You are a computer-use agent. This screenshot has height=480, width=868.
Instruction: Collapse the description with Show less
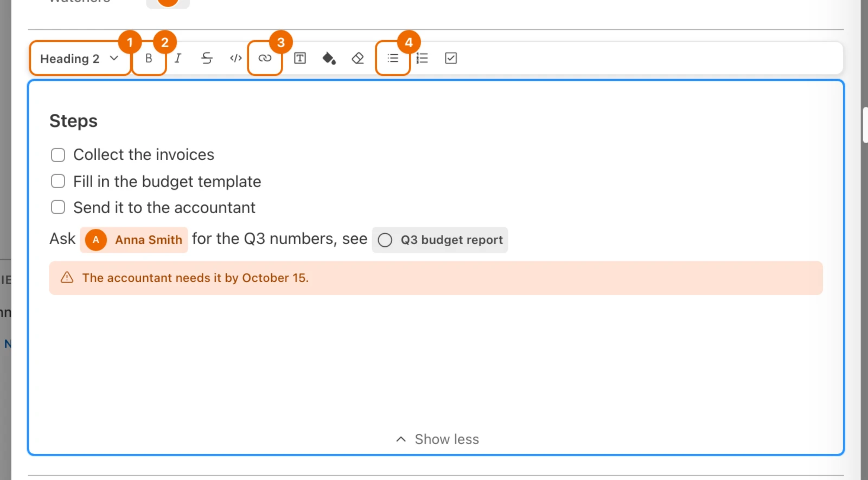437,439
